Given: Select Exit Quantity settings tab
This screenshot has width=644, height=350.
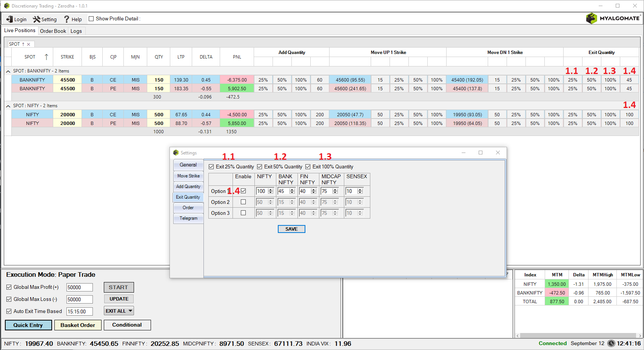Looking at the screenshot, I should (188, 197).
